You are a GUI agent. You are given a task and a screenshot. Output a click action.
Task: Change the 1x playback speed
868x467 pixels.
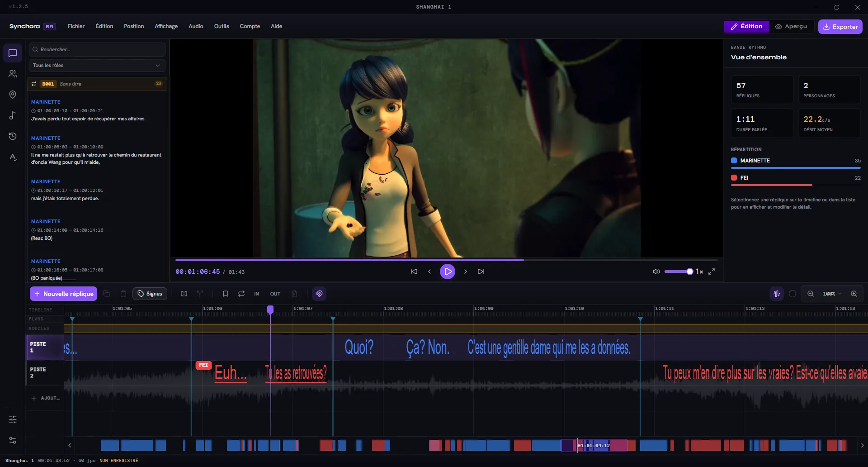[699, 272]
